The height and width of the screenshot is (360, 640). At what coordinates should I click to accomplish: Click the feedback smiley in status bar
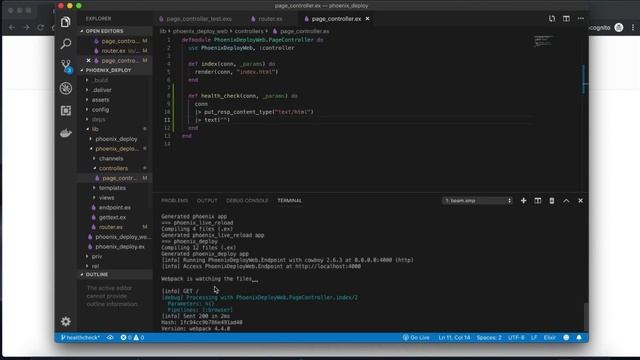tap(566, 338)
